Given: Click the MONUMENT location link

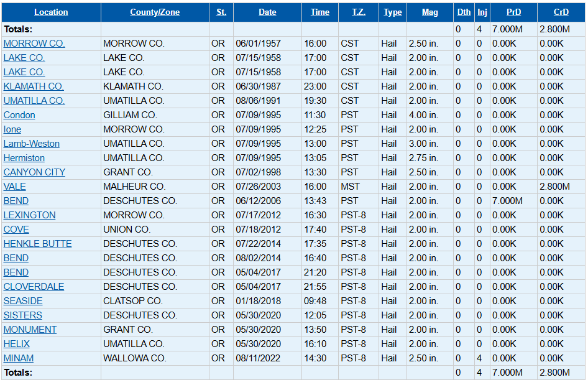Looking at the screenshot, I should (30, 330).
